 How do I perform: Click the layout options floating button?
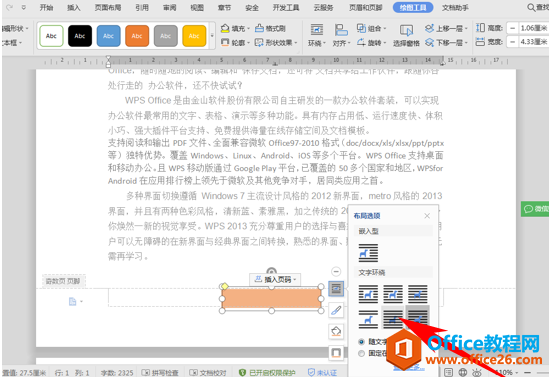point(336,289)
